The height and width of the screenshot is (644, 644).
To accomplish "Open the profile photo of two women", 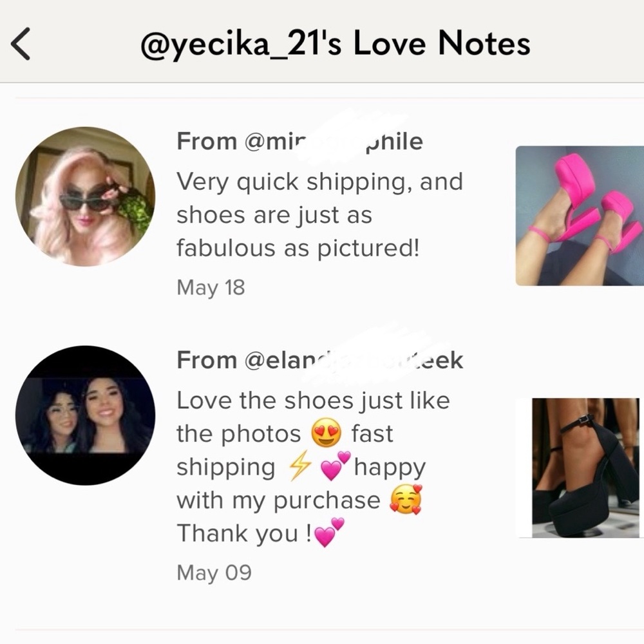I will pyautogui.click(x=86, y=415).
